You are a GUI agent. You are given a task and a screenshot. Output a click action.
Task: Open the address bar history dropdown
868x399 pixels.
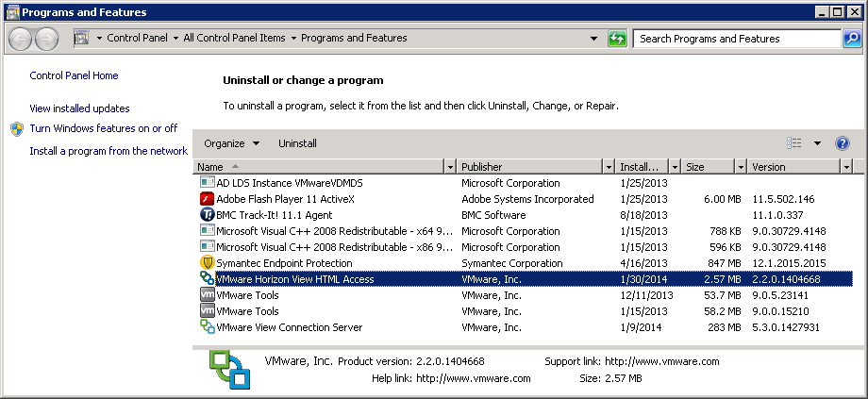click(593, 39)
